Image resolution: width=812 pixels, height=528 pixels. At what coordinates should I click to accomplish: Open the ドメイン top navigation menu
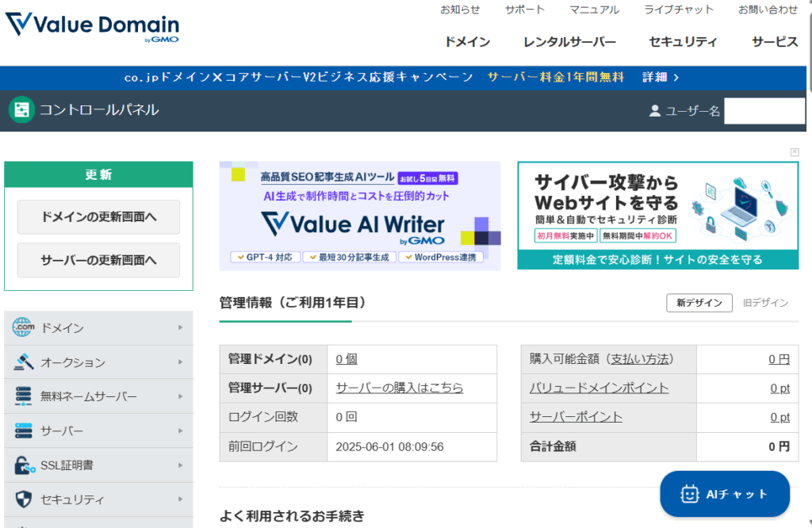(468, 42)
